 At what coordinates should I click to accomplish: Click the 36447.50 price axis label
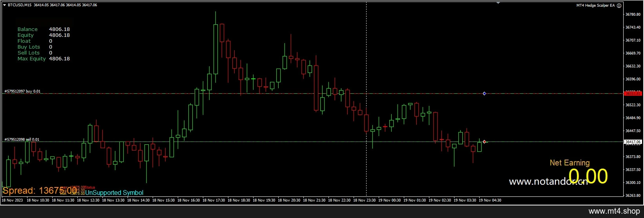pyautogui.click(x=633, y=131)
